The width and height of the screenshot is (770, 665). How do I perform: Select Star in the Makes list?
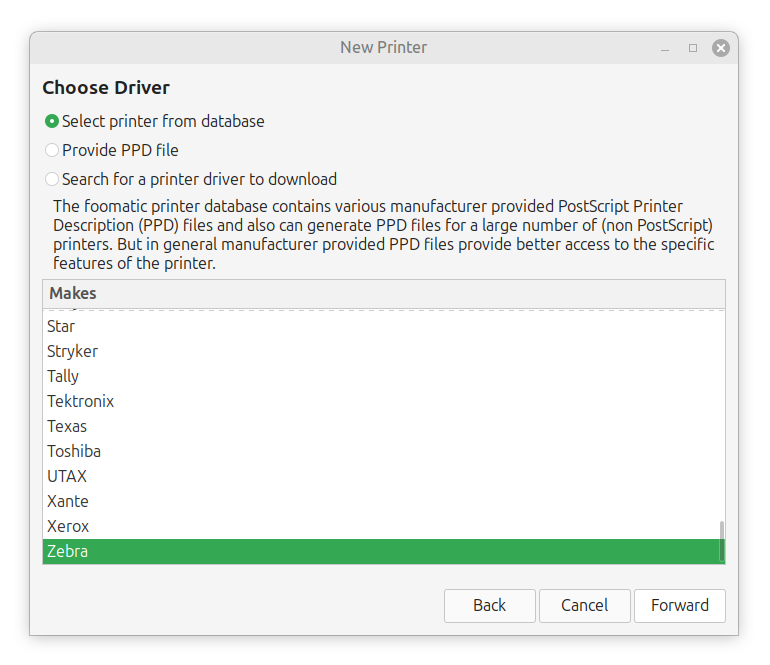pos(61,326)
